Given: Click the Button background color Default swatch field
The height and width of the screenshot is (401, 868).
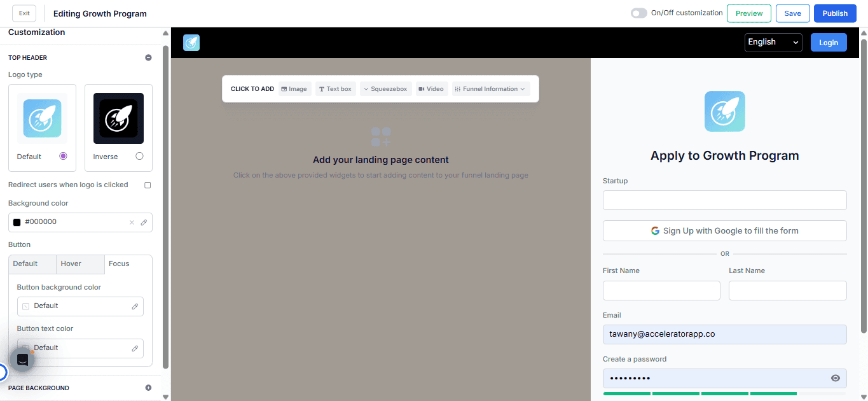Looking at the screenshot, I should (x=80, y=306).
